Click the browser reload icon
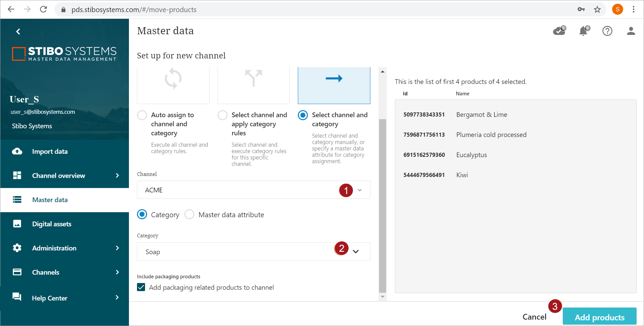The height and width of the screenshot is (326, 644). tap(43, 9)
